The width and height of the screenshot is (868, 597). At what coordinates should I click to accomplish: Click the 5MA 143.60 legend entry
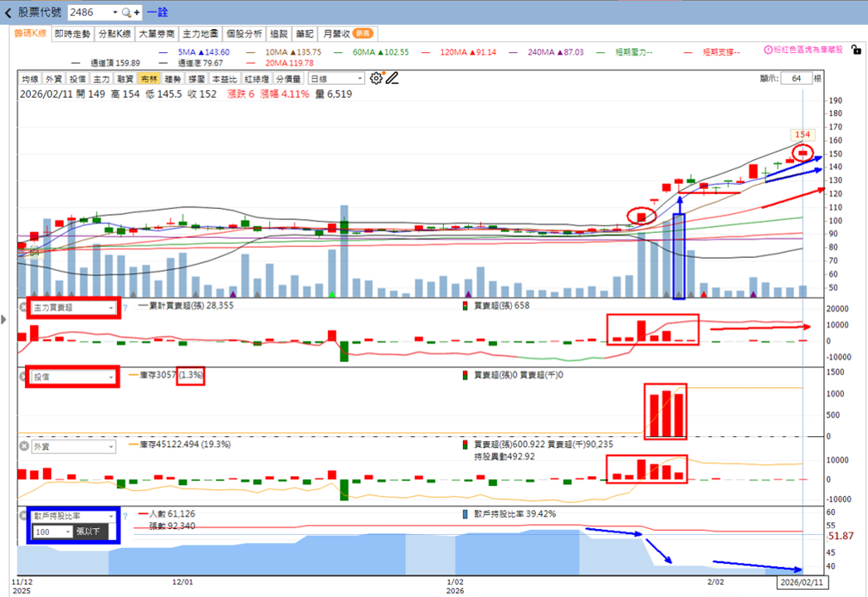coord(193,52)
